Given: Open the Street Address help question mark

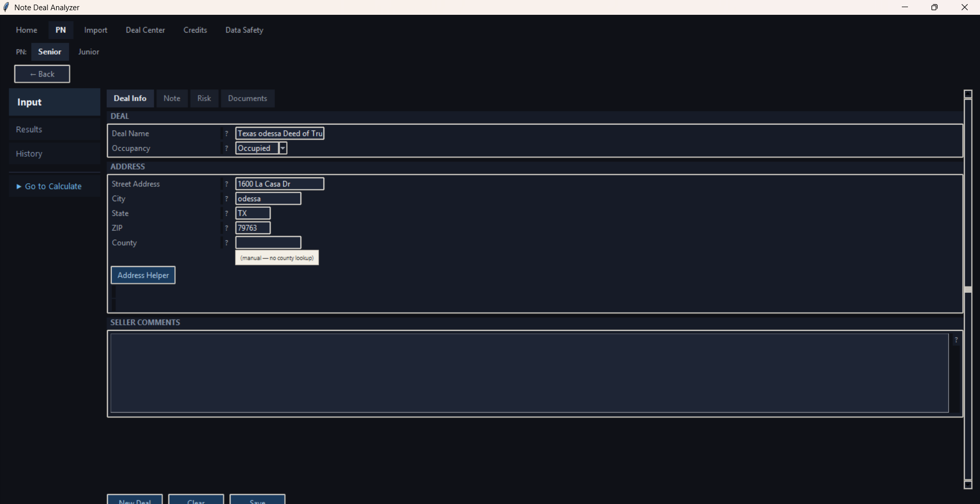Looking at the screenshot, I should [x=226, y=184].
